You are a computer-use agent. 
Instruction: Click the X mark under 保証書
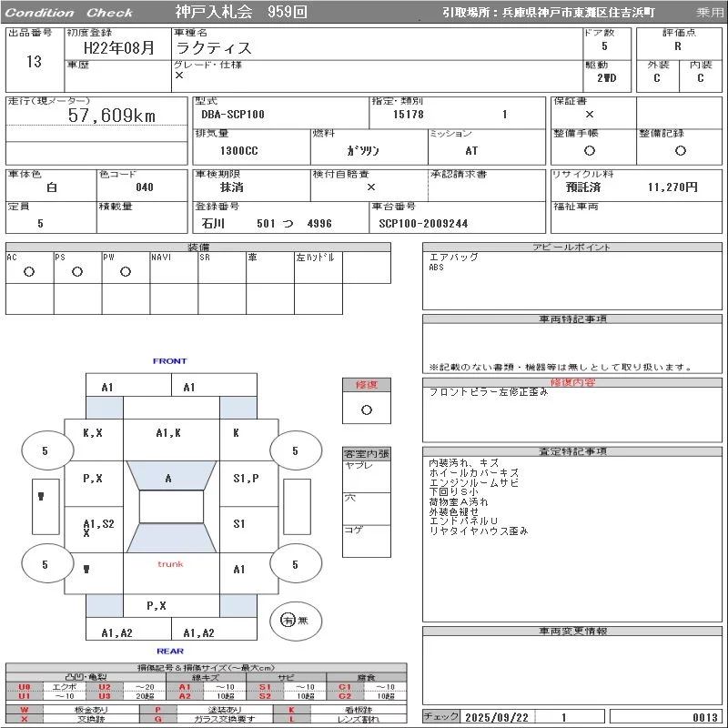click(590, 115)
